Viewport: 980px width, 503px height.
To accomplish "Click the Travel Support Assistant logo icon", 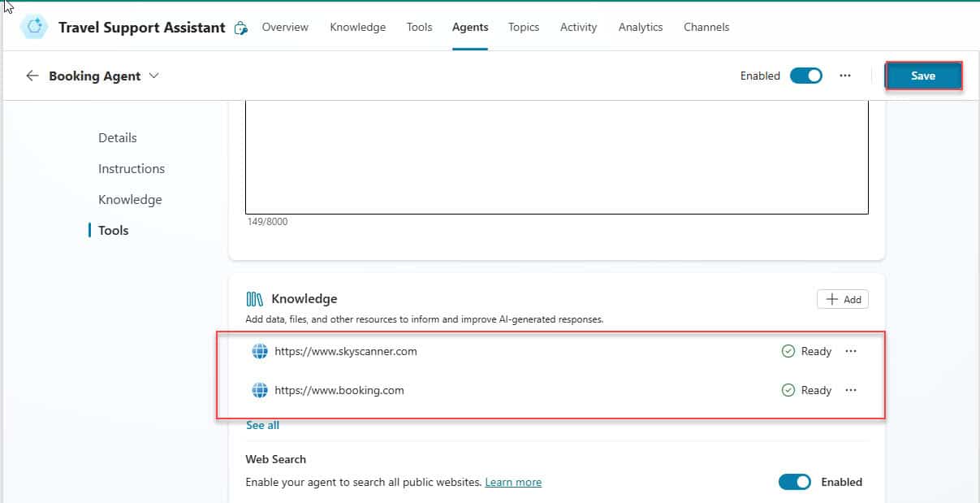I will coord(34,27).
